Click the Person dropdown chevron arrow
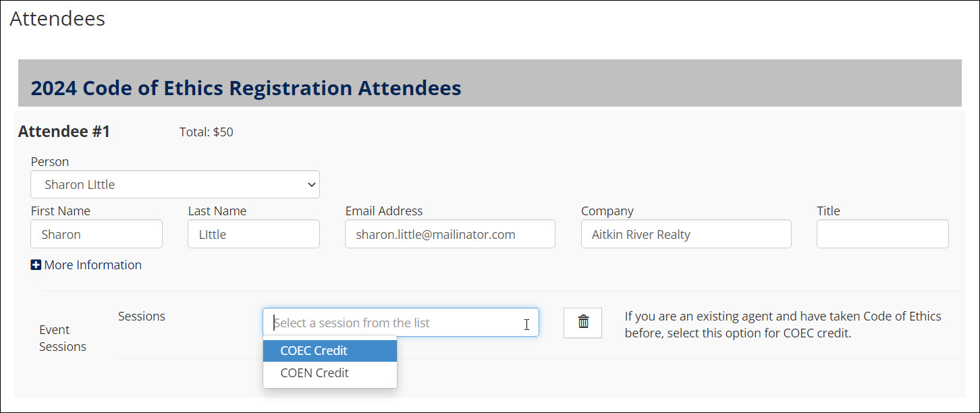 click(x=311, y=184)
